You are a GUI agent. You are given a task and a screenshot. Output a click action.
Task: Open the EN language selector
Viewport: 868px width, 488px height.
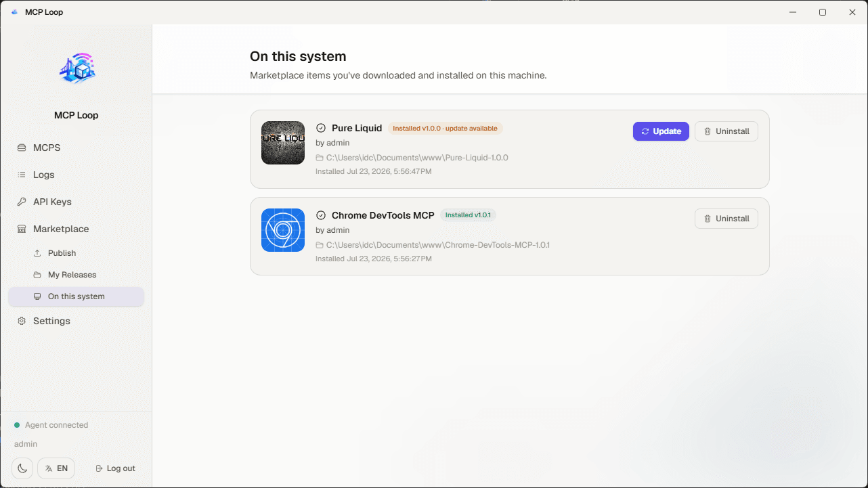point(56,468)
